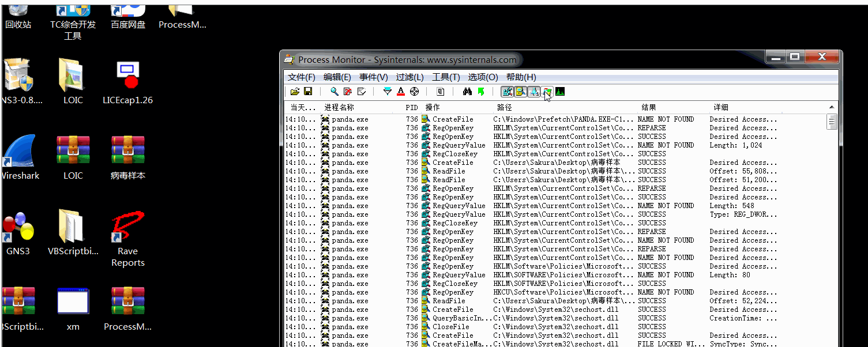Image resolution: width=868 pixels, height=347 pixels.
Task: Open the 过滤(L) menu
Action: click(x=409, y=77)
